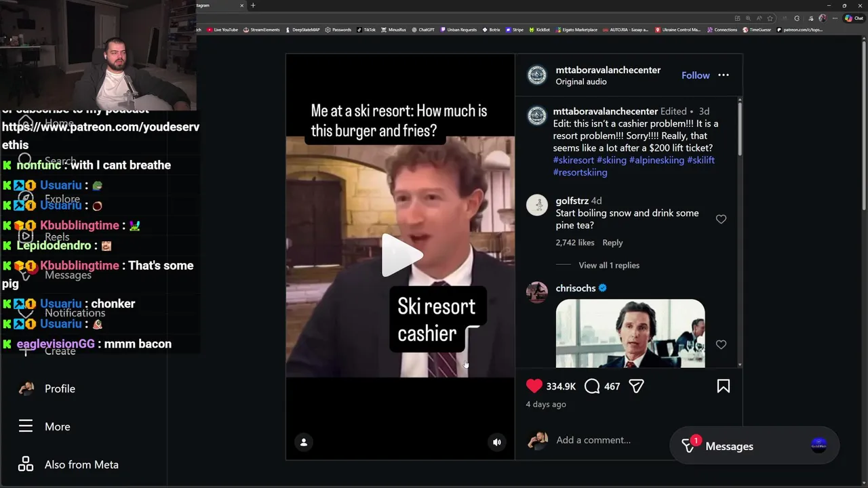
Task: Open the three-dot post options menu
Action: point(724,75)
